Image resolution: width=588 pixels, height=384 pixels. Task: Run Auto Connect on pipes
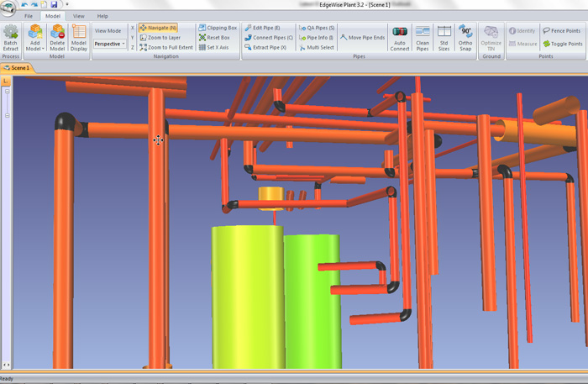tap(400, 38)
